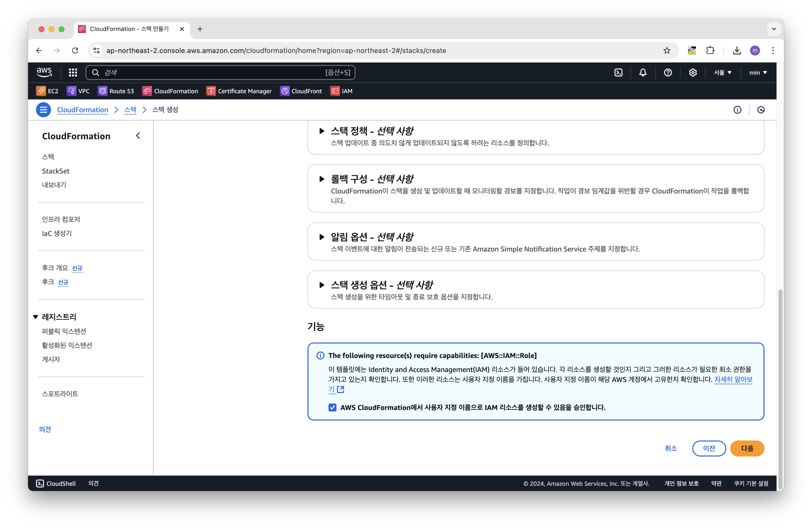812x528 pixels.
Task: Open Route 53 shortcut in favorites bar
Action: [116, 91]
